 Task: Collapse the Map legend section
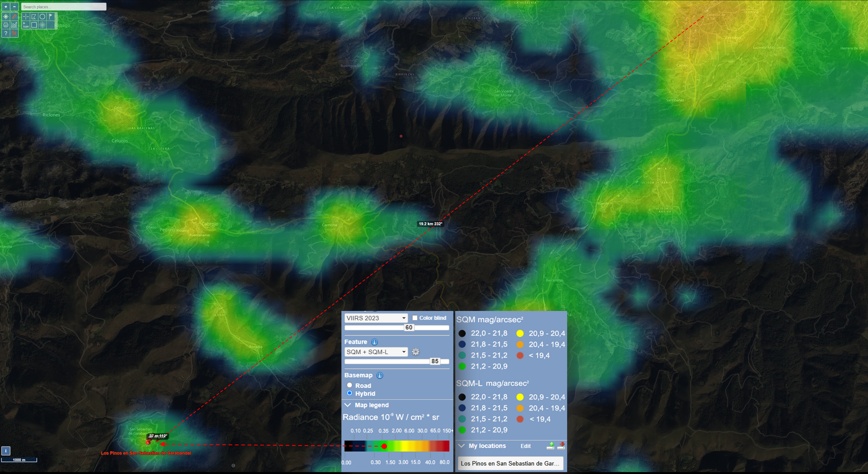[348, 405]
